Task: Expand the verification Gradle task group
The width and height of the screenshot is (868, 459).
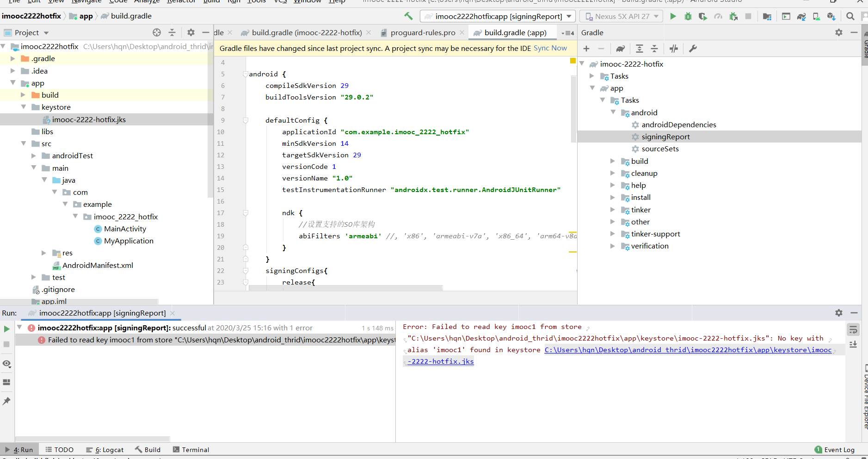Action: 613,246
